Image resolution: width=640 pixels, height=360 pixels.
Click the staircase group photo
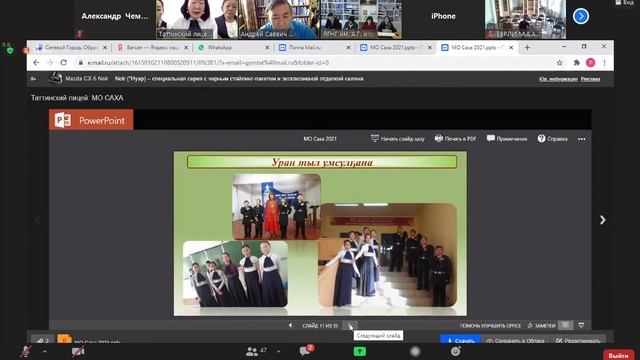[387, 256]
